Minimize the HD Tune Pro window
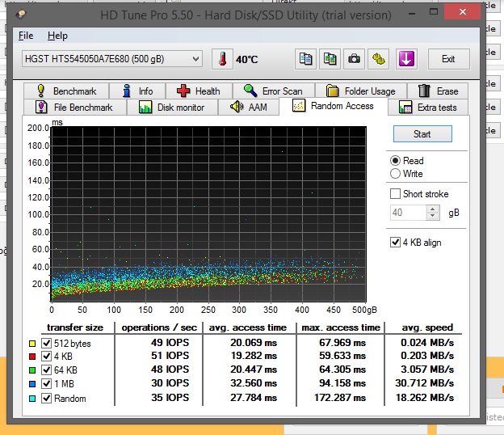This screenshot has height=435, width=504. (412, 13)
